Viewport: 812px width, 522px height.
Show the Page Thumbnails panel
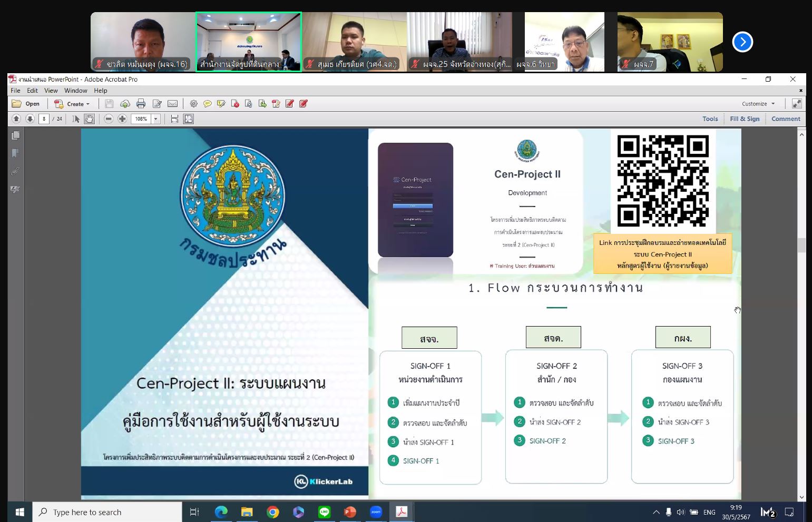(16, 135)
